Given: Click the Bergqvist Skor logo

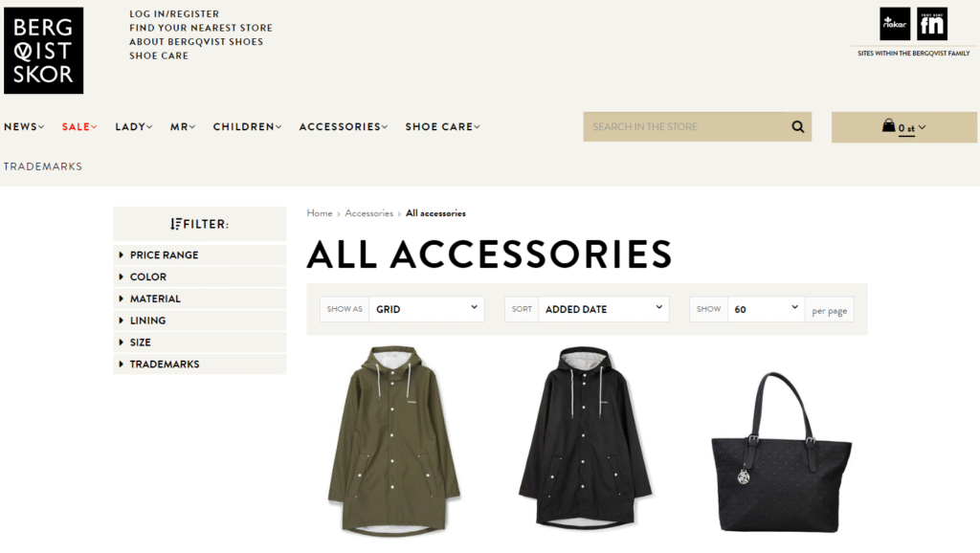Looking at the screenshot, I should 43,51.
